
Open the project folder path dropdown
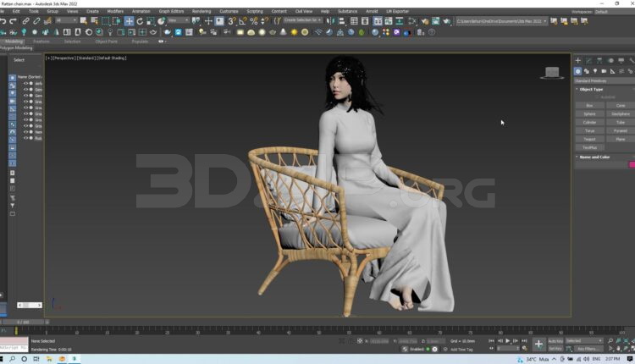[x=502, y=21]
